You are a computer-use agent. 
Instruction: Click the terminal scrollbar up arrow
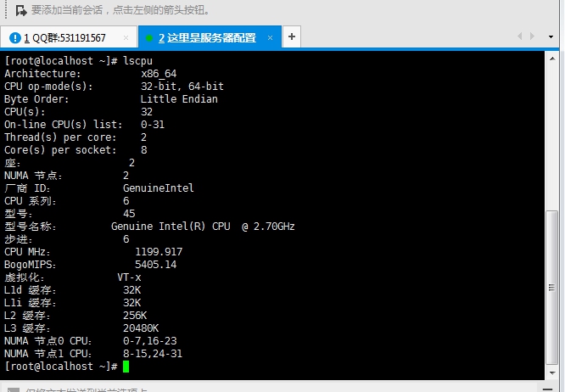pos(552,59)
